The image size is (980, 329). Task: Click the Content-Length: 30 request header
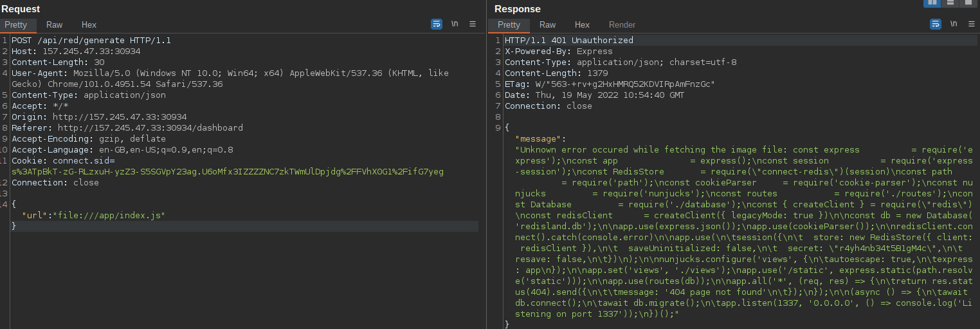[58, 62]
